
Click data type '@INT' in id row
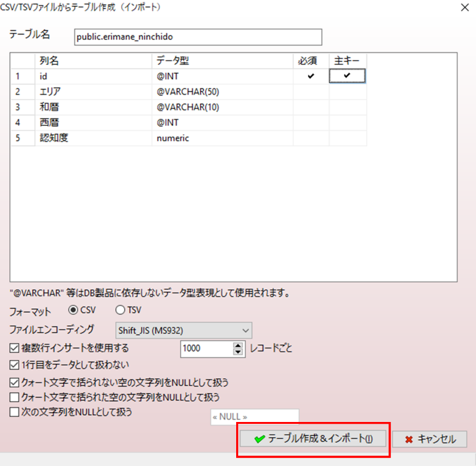click(x=222, y=76)
